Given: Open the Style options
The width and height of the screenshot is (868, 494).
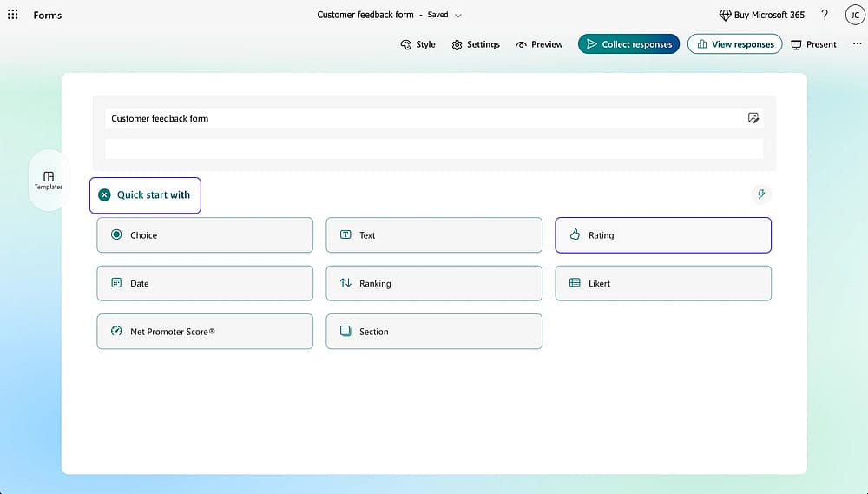Looking at the screenshot, I should click(418, 44).
